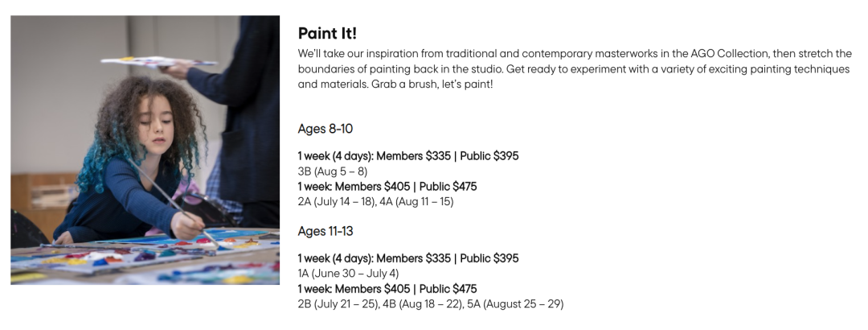Click the Ages 11-13 four-day pricing line
This screenshot has height=330, width=868.
408,258
